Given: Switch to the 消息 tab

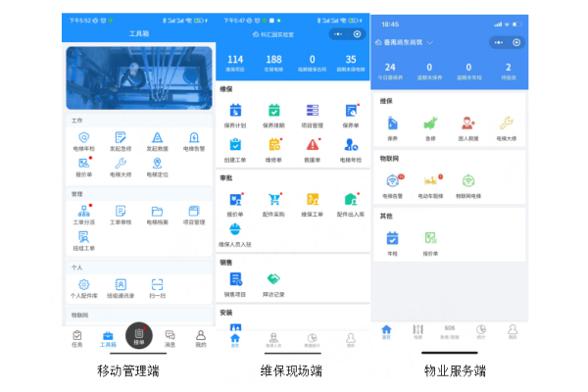Looking at the screenshot, I should tap(170, 339).
